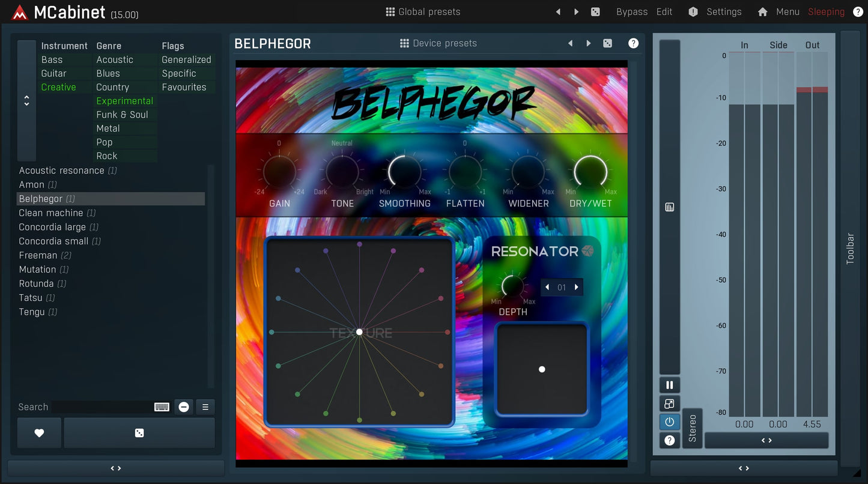Click the DRY/WET knob
Image resolution: width=868 pixels, height=484 pixels.
pyautogui.click(x=590, y=172)
